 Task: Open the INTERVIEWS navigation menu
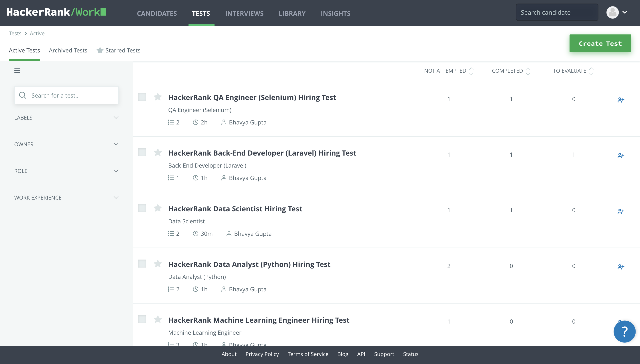(x=244, y=13)
